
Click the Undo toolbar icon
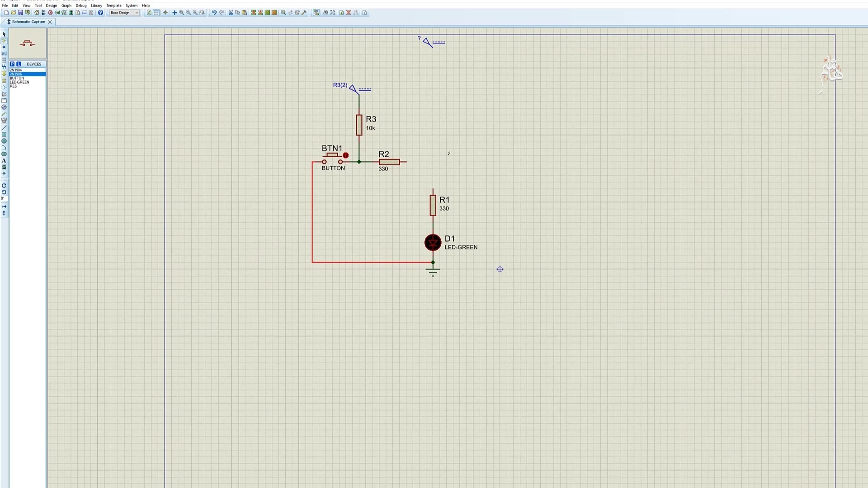214,13
